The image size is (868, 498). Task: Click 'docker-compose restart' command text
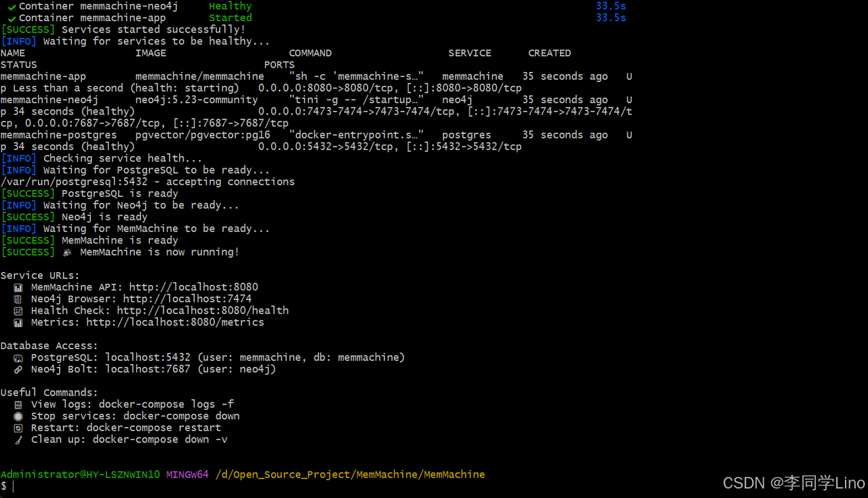click(x=154, y=427)
